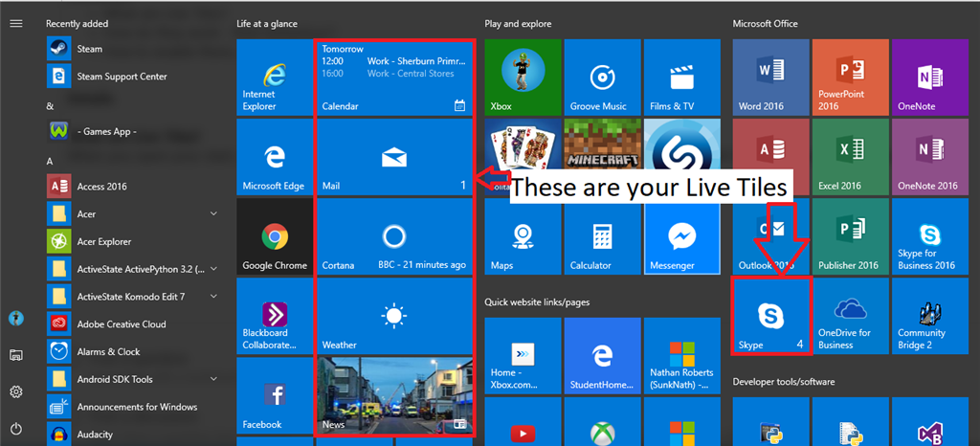The image size is (980, 446).
Task: Open the user account icon in sidebar
Action: pos(16,319)
